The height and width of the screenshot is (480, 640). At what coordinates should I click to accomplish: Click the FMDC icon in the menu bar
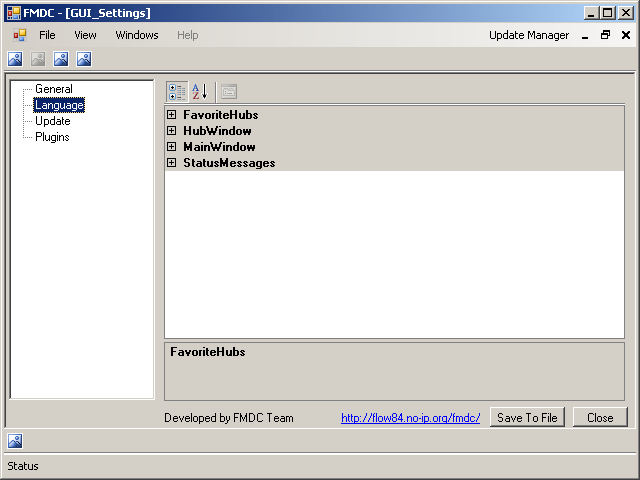coord(20,35)
